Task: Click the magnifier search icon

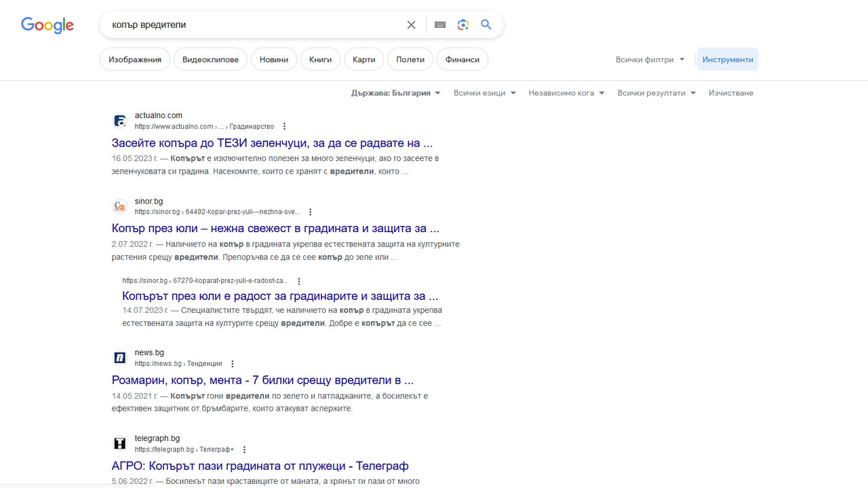Action: pyautogui.click(x=486, y=24)
